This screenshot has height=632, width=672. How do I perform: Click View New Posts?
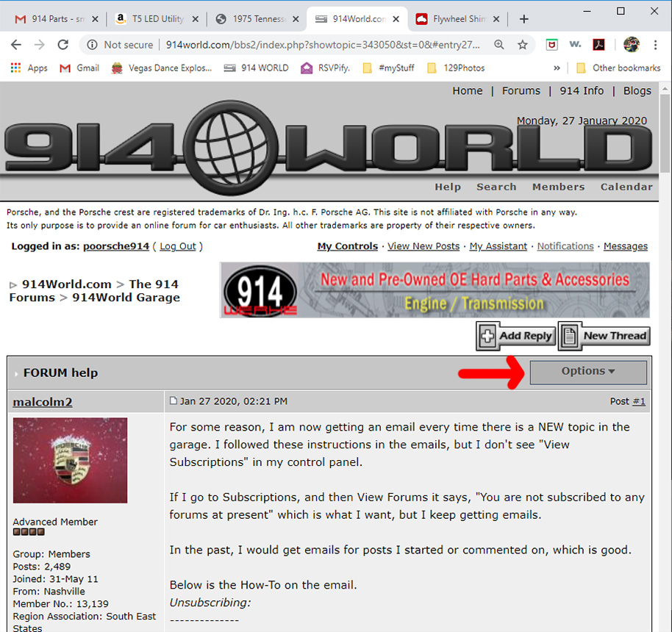tap(423, 246)
